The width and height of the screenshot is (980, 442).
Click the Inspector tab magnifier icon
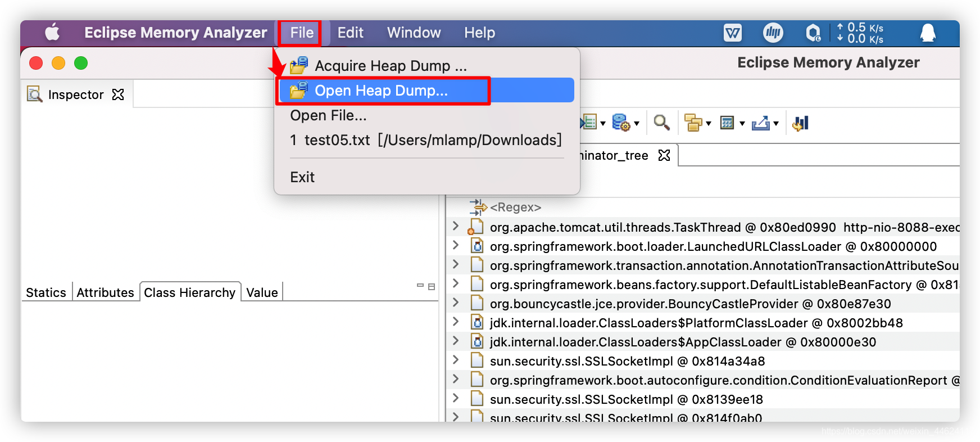(x=35, y=94)
